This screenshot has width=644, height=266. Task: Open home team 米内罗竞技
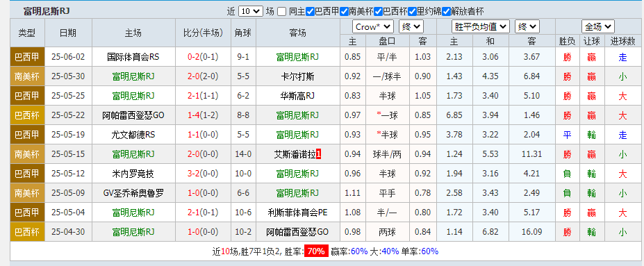click(x=133, y=174)
